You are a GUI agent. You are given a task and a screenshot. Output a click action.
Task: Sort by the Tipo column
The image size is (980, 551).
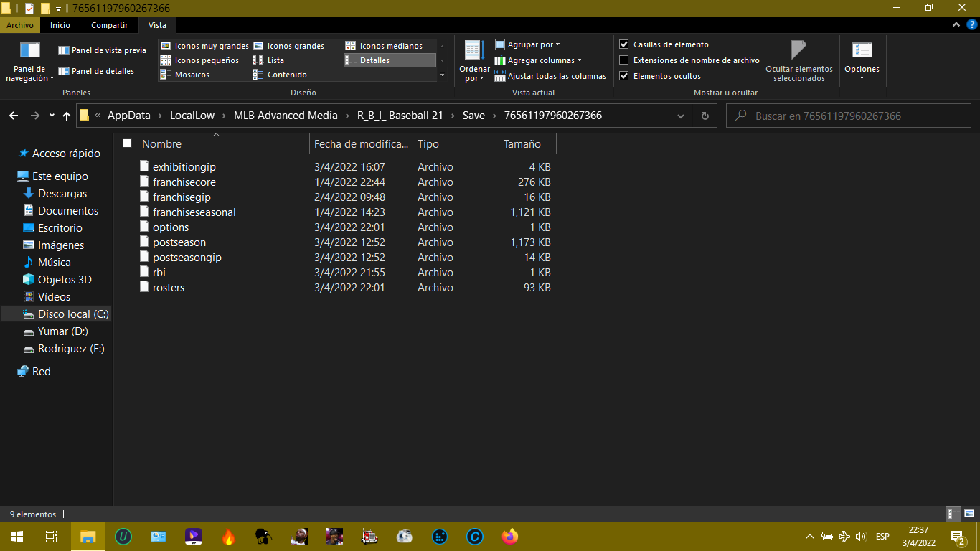pyautogui.click(x=456, y=144)
